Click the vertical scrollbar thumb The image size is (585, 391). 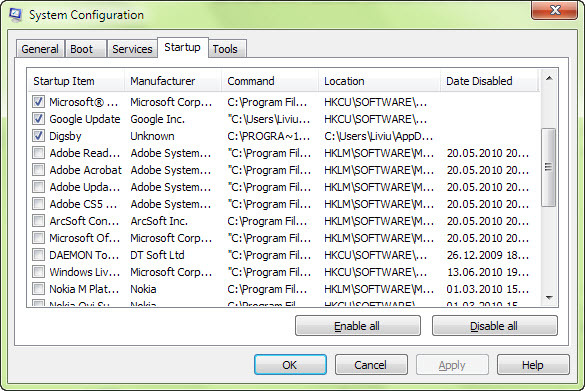(548, 167)
